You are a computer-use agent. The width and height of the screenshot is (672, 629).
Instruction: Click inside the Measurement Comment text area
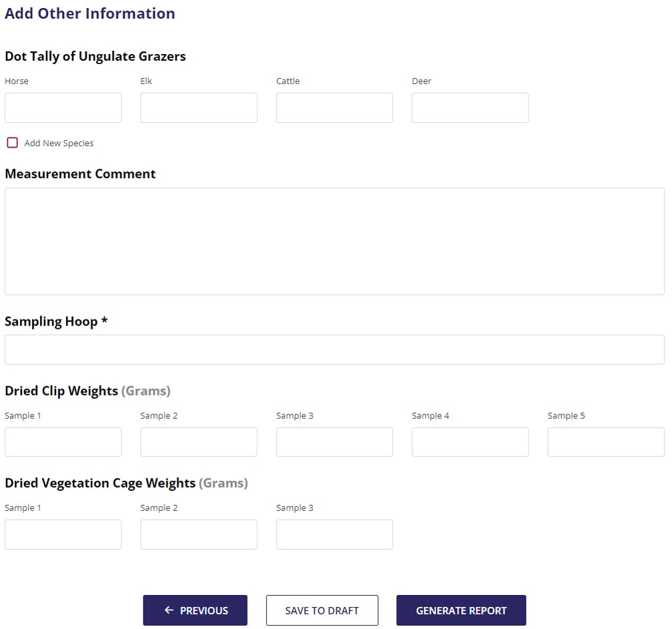(334, 241)
